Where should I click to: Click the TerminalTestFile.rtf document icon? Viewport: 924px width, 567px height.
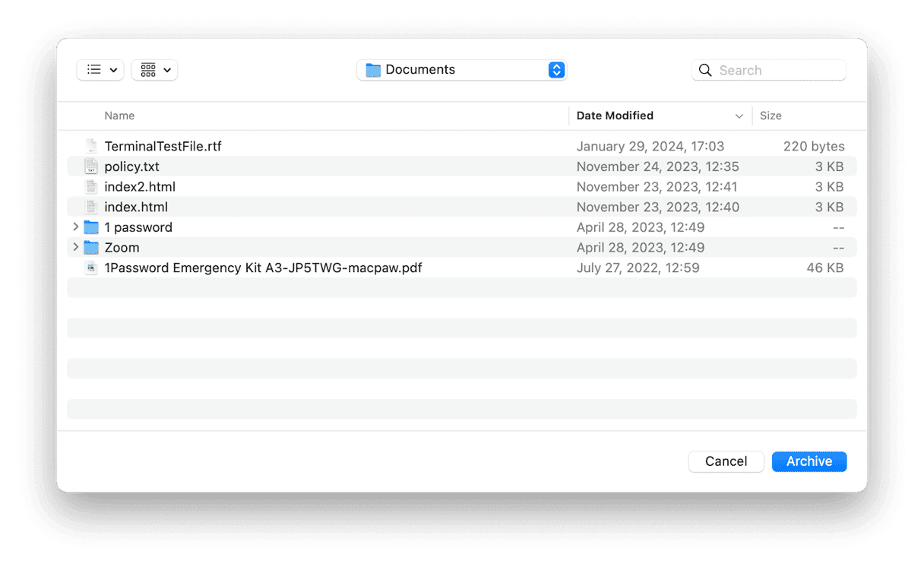pos(91,146)
